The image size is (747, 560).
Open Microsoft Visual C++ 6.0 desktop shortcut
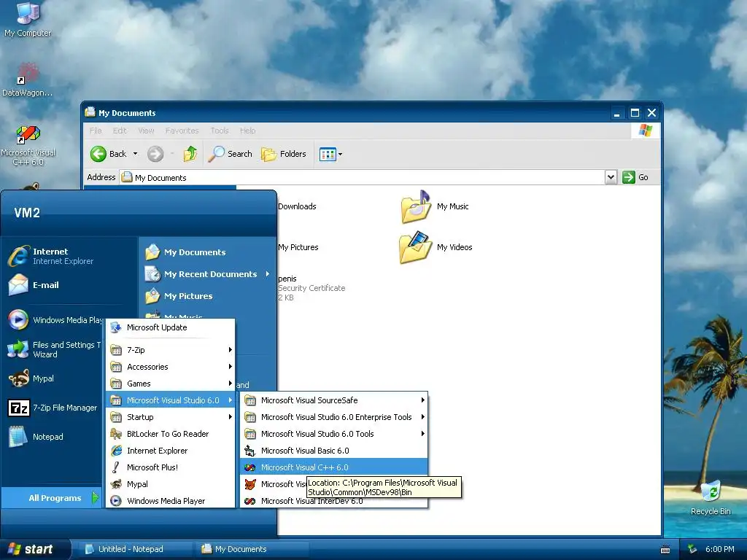pos(28,145)
